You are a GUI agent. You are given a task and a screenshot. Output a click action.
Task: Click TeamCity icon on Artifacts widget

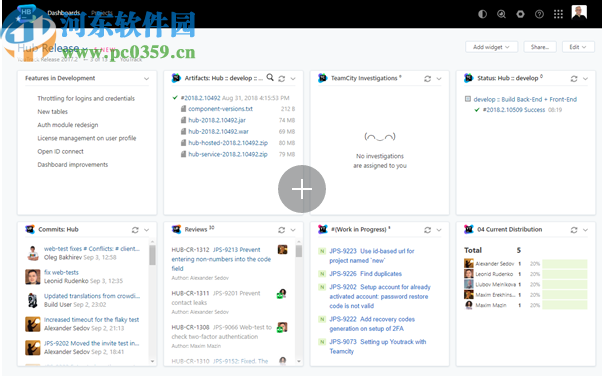(176, 78)
